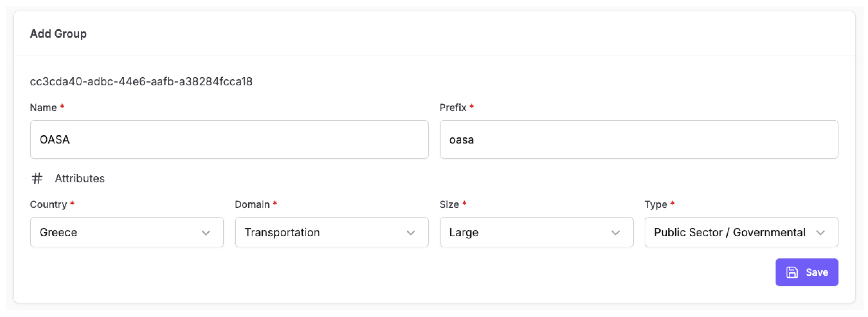Image resolution: width=868 pixels, height=317 pixels.
Task: Click the Add Group heading
Action: coord(58,34)
